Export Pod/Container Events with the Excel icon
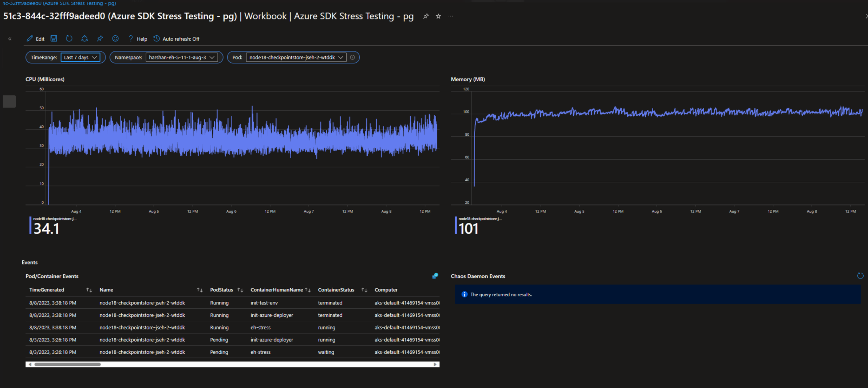Viewport: 868px width, 388px height. click(x=435, y=276)
